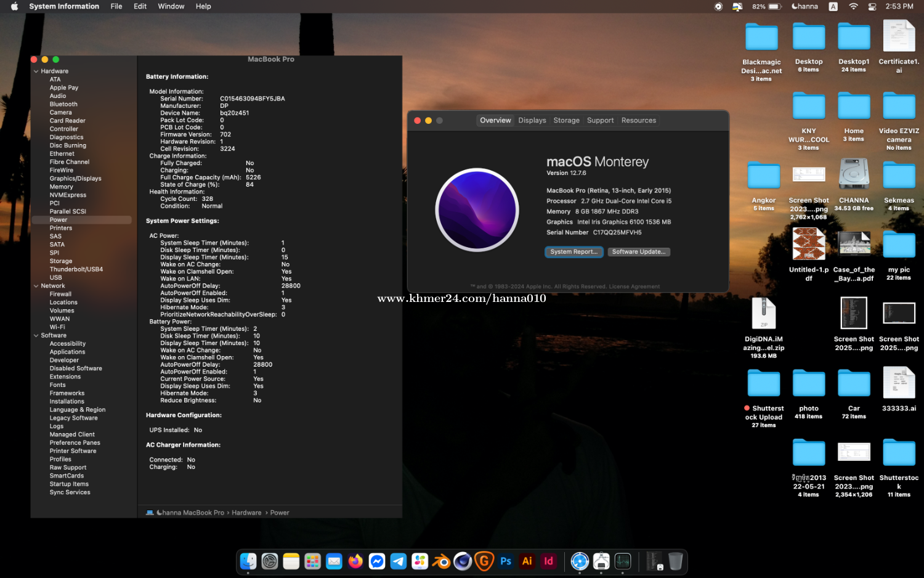
Task: Launch Cinema 4D from the Dock
Action: 463,561
